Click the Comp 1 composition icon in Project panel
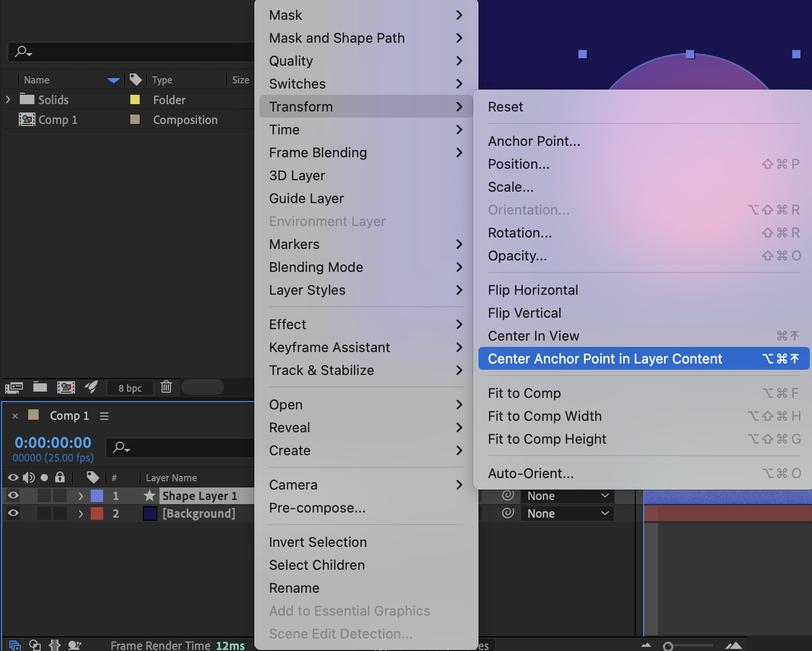812x651 pixels. pyautogui.click(x=27, y=120)
